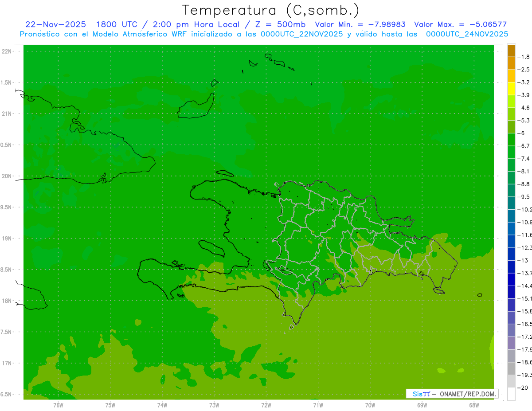Click the "22N" latitude label
This screenshot has width=532, height=411.
(x=8, y=51)
